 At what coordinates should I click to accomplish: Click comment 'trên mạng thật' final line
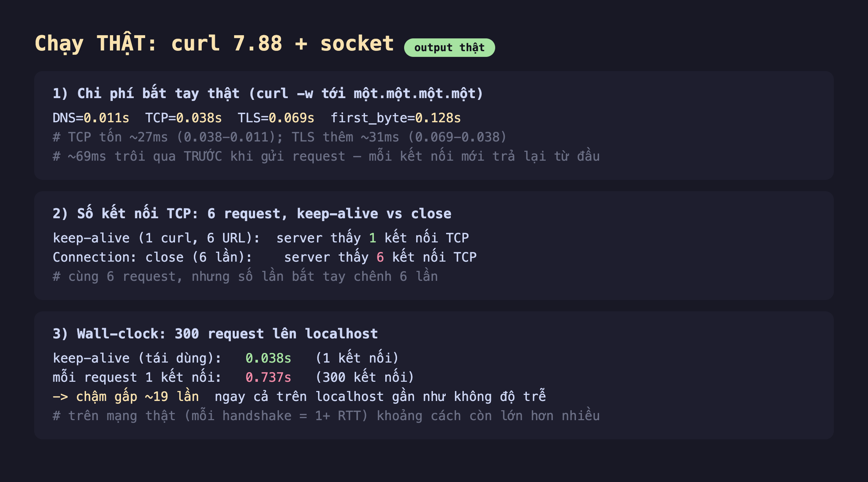326,416
